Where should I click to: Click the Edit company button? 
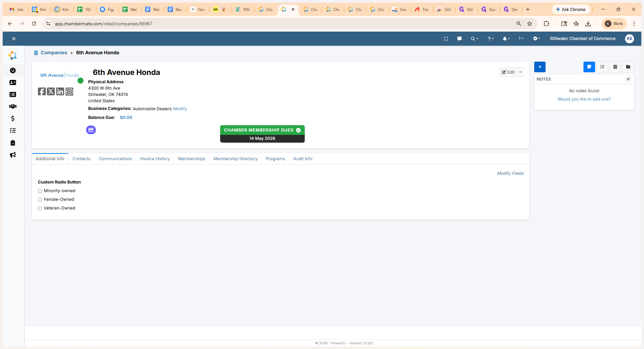508,72
